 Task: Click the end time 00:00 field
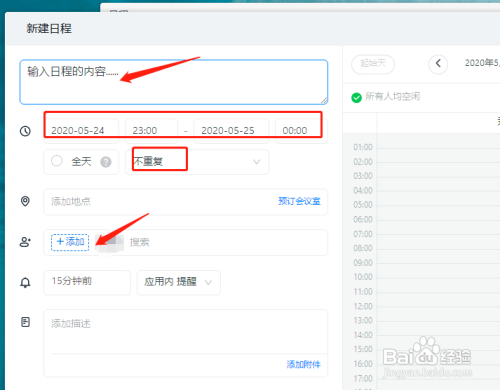coord(301,131)
